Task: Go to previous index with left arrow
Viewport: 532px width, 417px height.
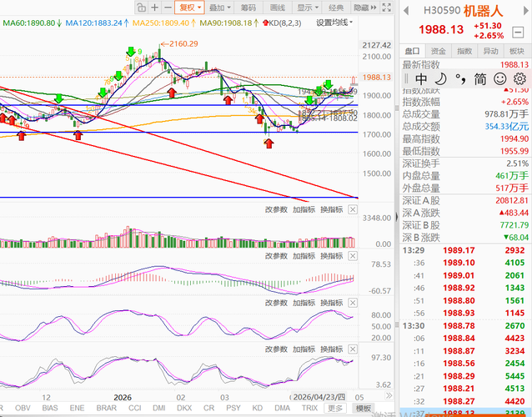Action: tap(405, 11)
